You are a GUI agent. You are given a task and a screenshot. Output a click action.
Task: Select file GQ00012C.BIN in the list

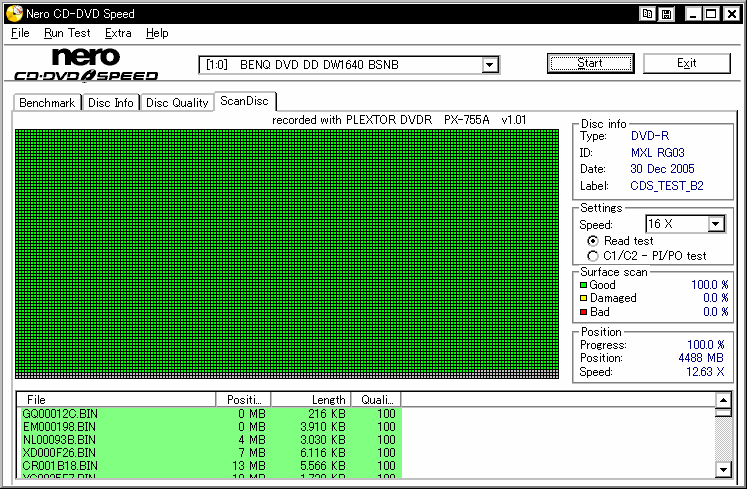(x=60, y=414)
